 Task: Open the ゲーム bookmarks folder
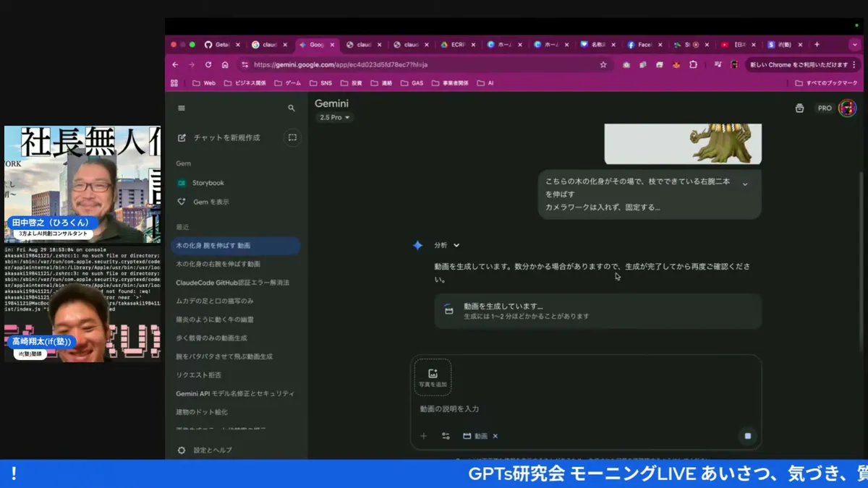(288, 83)
